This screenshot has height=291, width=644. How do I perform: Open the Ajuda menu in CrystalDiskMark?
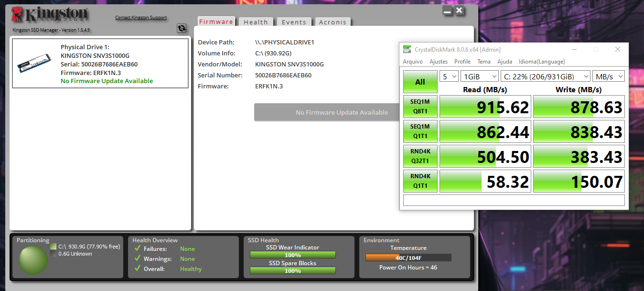click(x=504, y=62)
